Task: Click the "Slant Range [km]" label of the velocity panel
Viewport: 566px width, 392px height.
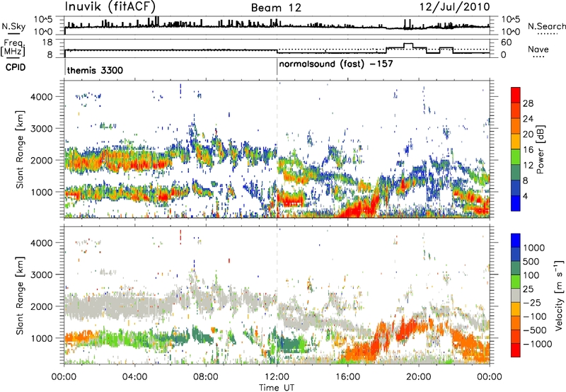Action: 20,295
